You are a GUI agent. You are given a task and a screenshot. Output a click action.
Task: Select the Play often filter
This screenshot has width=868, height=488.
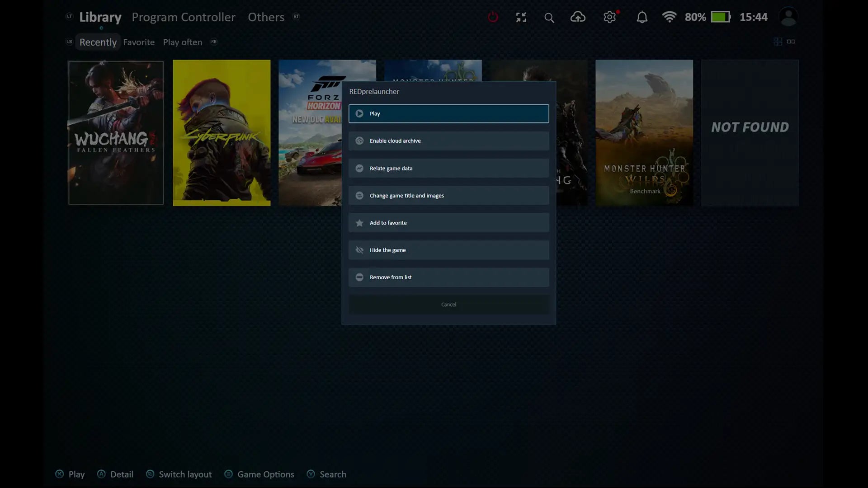183,42
